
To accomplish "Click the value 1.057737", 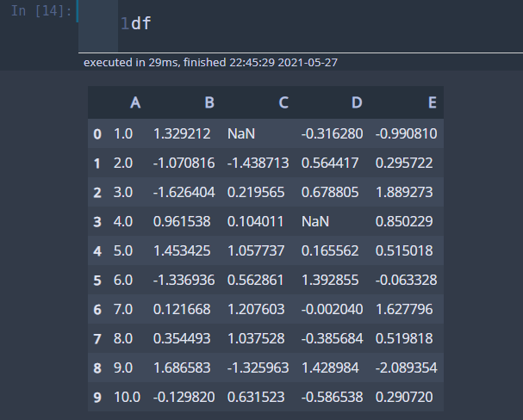I will coord(256,251).
